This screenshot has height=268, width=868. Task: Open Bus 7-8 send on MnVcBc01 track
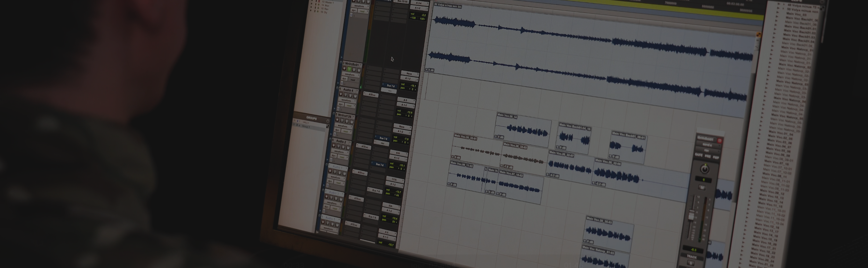390,86
